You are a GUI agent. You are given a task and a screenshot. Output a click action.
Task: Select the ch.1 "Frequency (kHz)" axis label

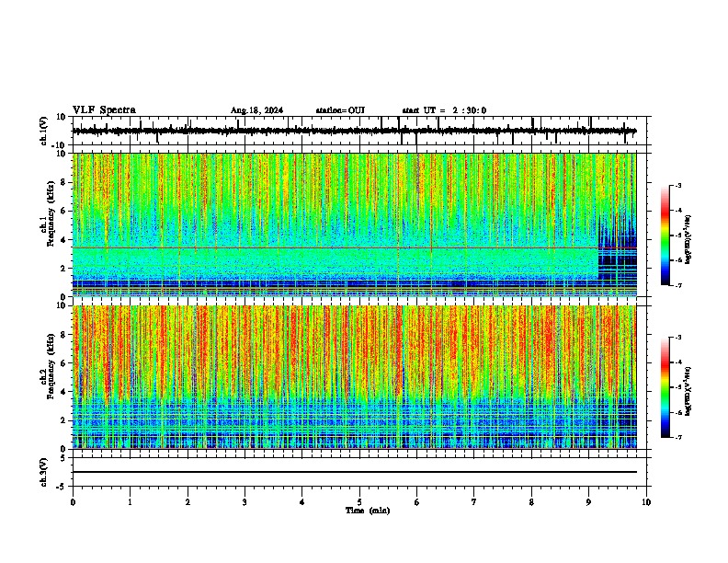[51, 214]
